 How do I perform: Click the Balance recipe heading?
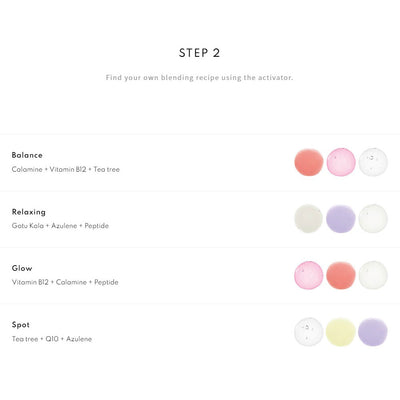click(27, 155)
